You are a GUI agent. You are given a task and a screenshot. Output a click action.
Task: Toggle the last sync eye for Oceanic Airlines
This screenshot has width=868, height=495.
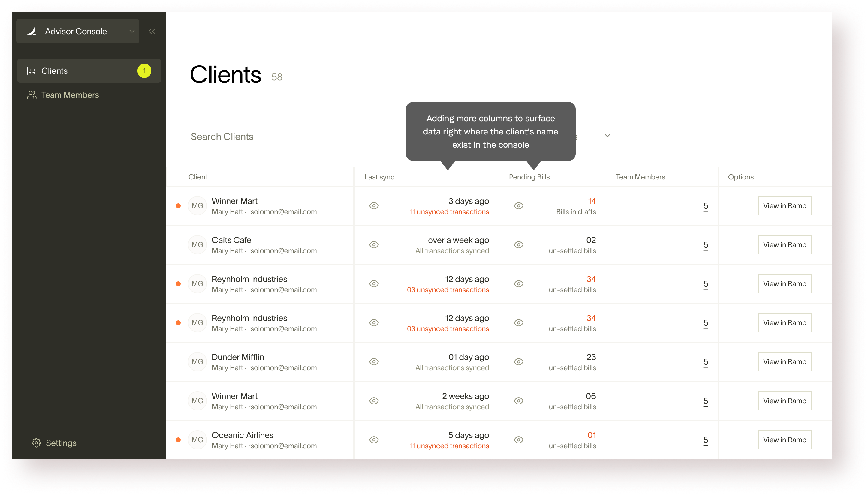[374, 439]
